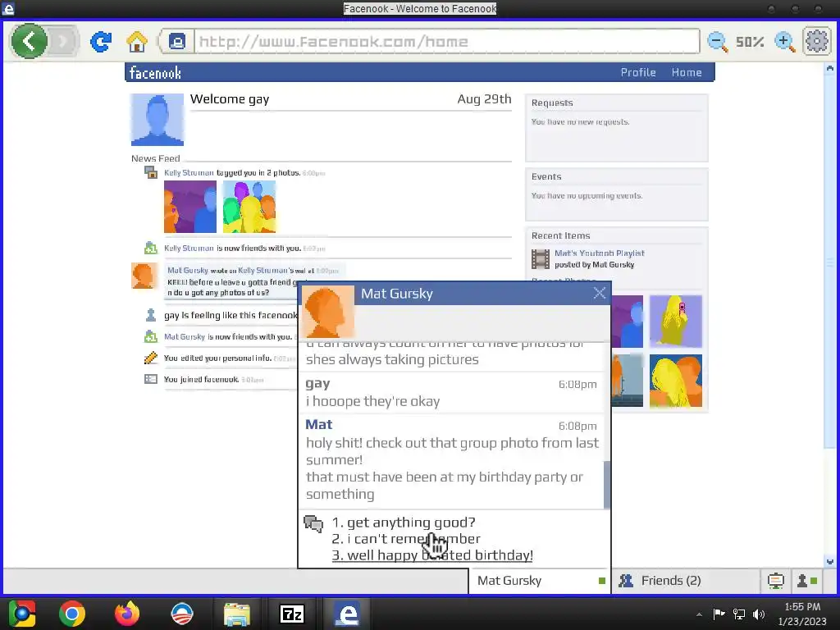Open the first tagged photo thumbnail
The width and height of the screenshot is (840, 630).
[x=190, y=207]
